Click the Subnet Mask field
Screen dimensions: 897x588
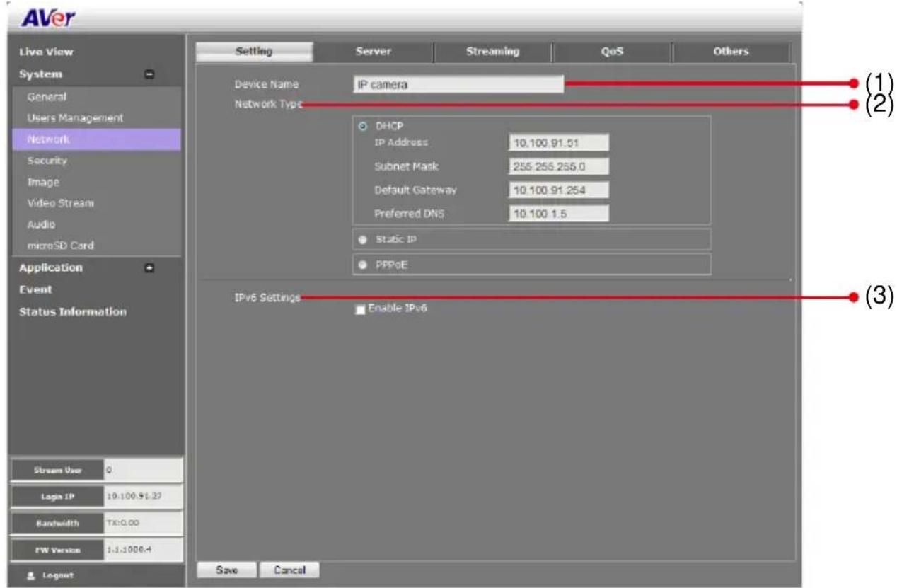pyautogui.click(x=558, y=167)
